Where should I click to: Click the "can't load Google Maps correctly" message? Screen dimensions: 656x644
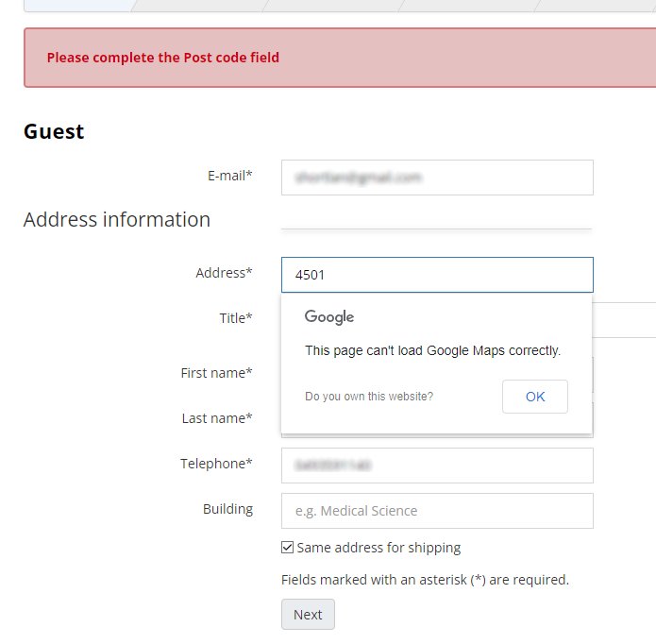pyautogui.click(x=432, y=350)
